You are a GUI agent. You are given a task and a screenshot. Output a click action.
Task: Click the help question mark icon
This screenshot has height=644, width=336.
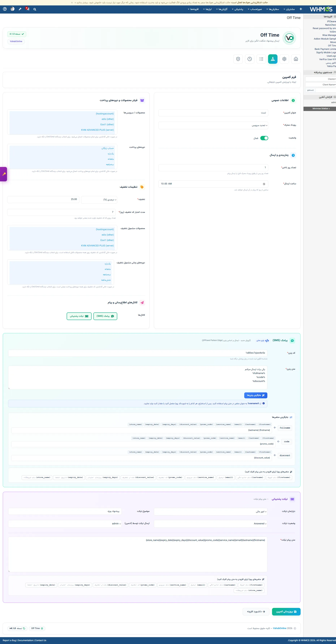(5, 9)
